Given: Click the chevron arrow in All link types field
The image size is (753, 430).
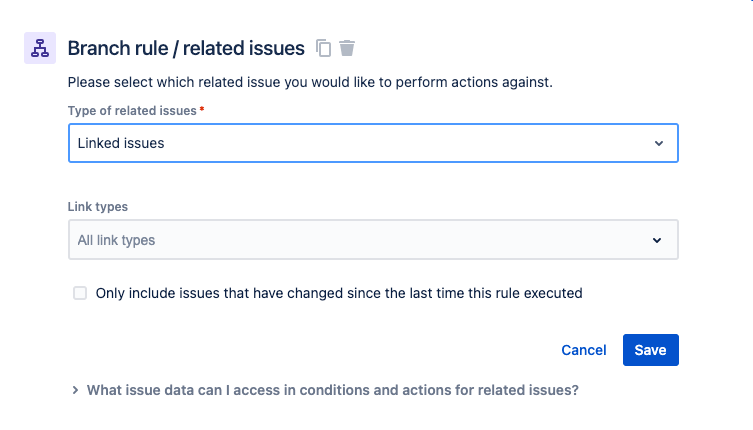Looking at the screenshot, I should (657, 240).
